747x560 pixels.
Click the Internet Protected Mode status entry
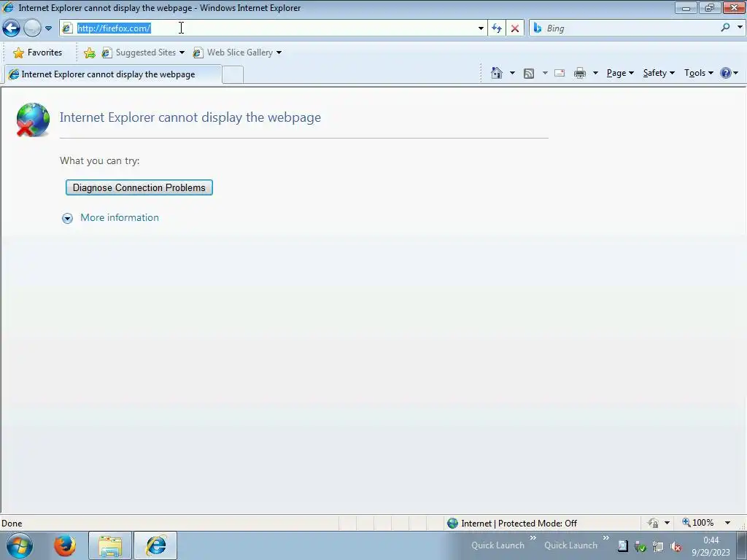tap(512, 524)
